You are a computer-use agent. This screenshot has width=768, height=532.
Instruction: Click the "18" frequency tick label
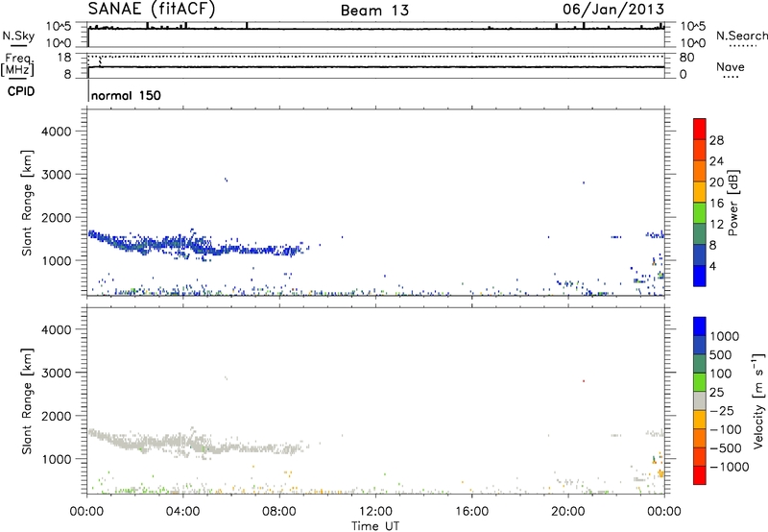click(x=64, y=58)
